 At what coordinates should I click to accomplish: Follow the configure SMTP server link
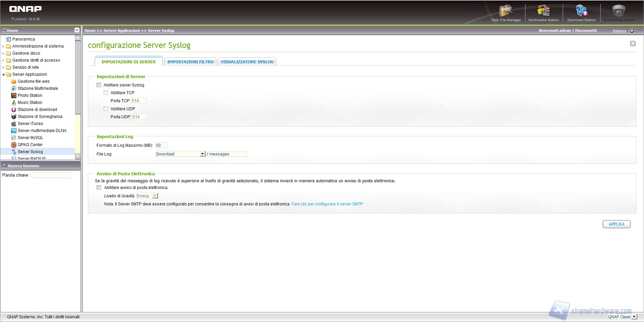click(x=327, y=204)
